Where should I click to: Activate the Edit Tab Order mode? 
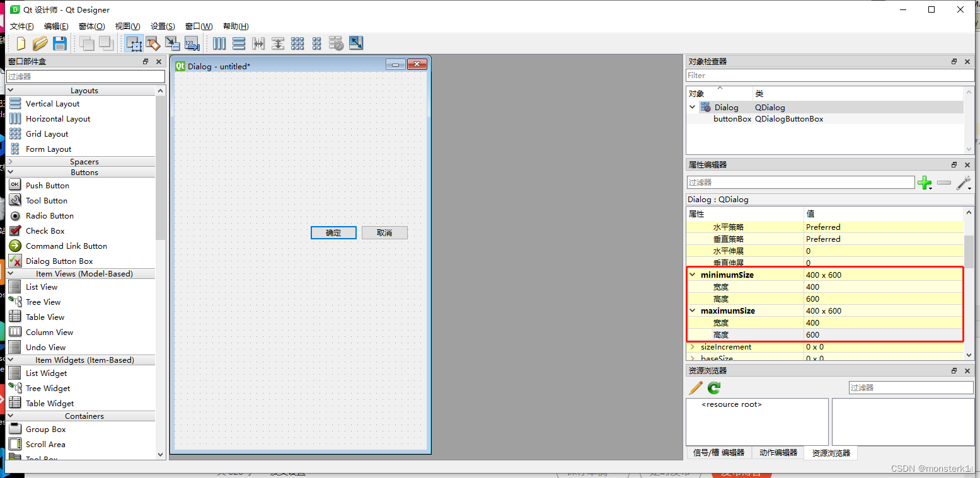pos(192,43)
